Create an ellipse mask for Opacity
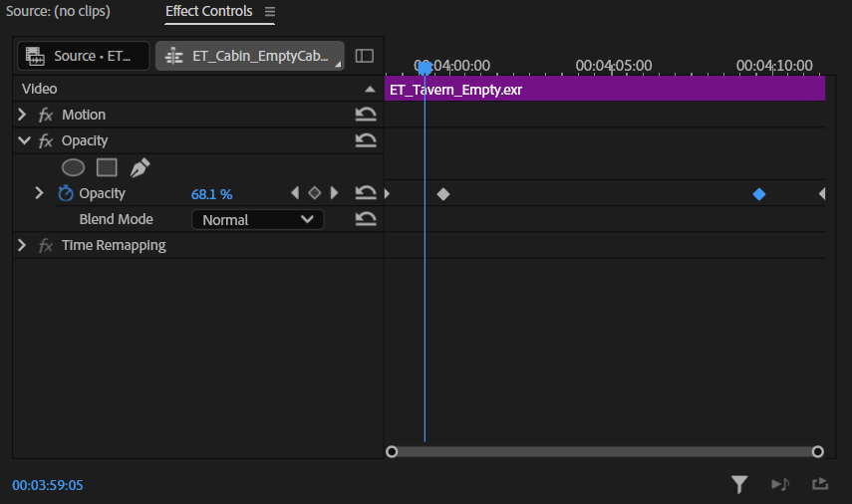 73,167
